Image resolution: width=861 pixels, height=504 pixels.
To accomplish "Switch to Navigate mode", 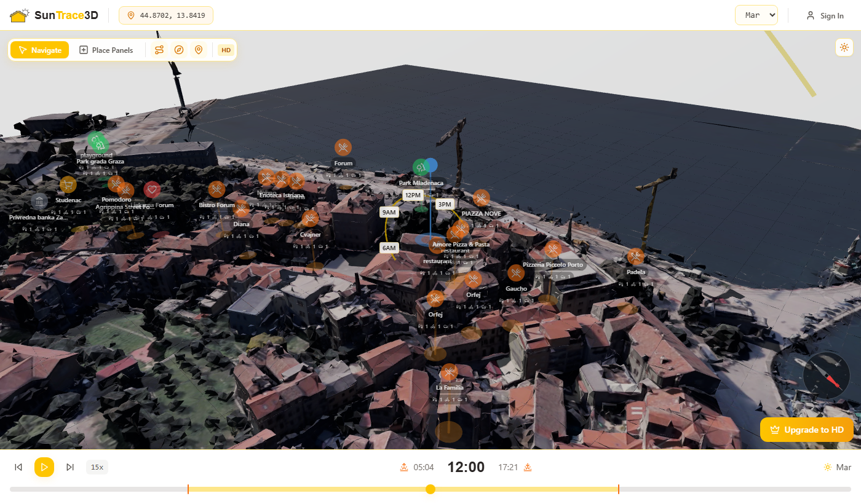I will click(39, 50).
